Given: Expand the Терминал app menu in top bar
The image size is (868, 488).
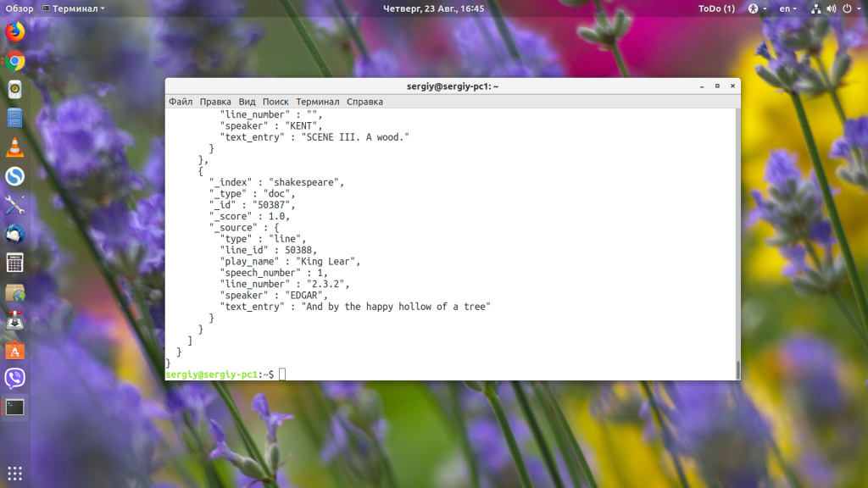Looking at the screenshot, I should point(74,8).
